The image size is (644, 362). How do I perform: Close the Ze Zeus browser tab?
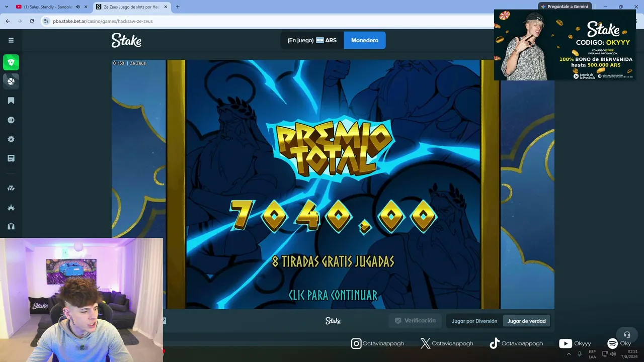[166, 7]
